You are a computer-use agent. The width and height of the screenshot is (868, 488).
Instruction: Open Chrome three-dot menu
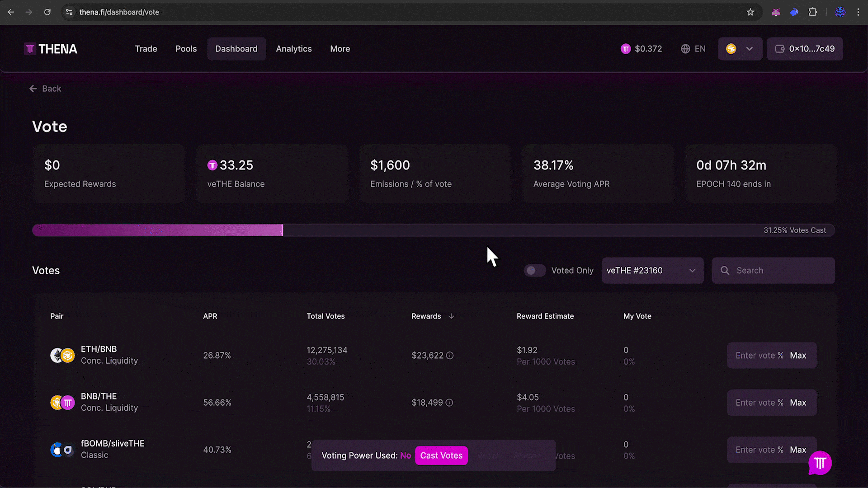pos(858,12)
